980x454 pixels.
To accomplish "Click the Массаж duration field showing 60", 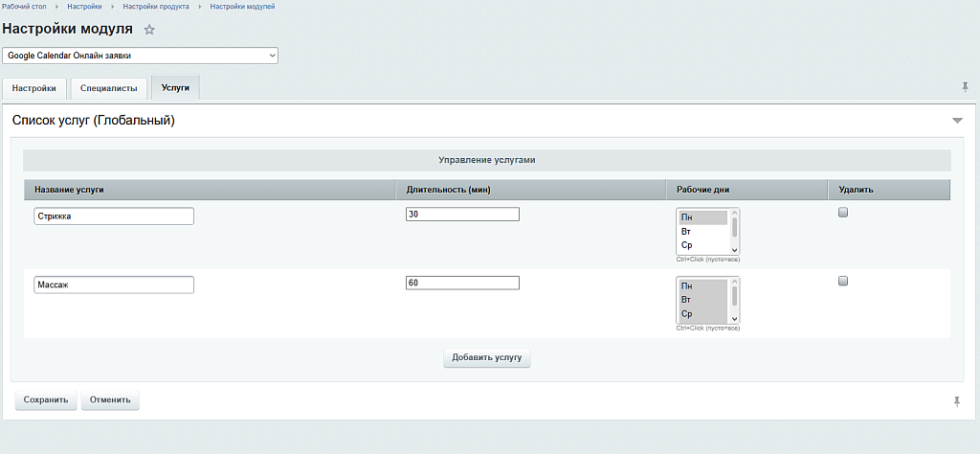I will (x=462, y=283).
